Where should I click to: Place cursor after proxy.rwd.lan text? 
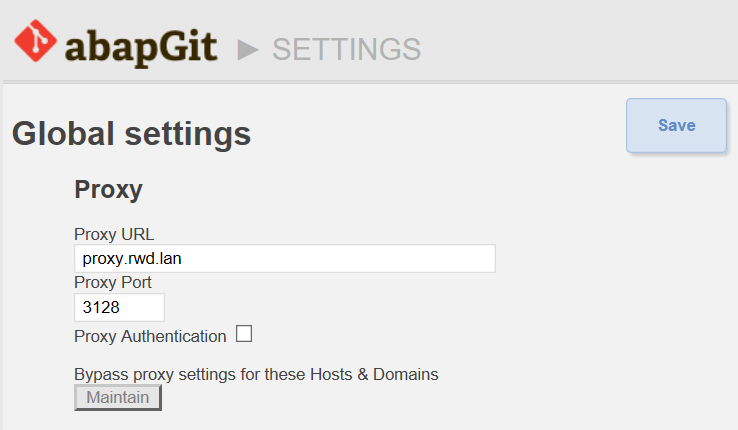[x=183, y=259]
